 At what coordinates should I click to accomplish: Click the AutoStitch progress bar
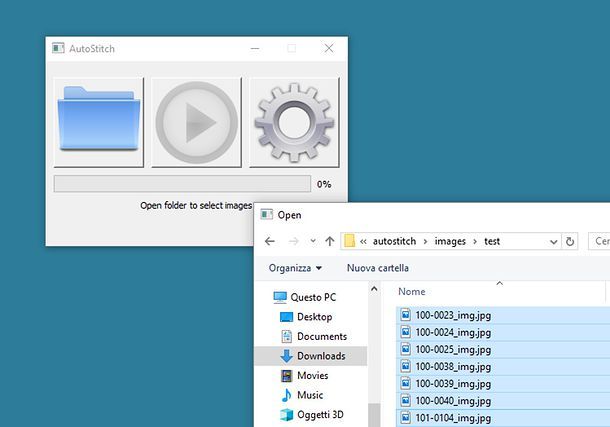point(182,184)
